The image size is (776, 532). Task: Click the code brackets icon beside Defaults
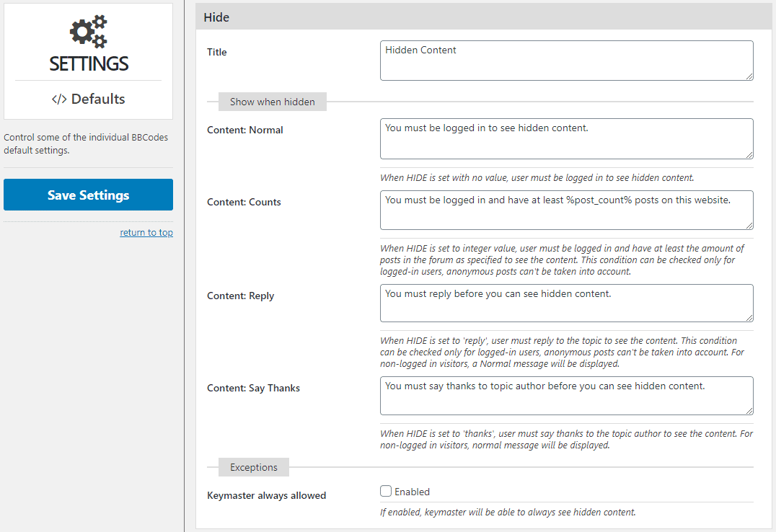click(59, 99)
